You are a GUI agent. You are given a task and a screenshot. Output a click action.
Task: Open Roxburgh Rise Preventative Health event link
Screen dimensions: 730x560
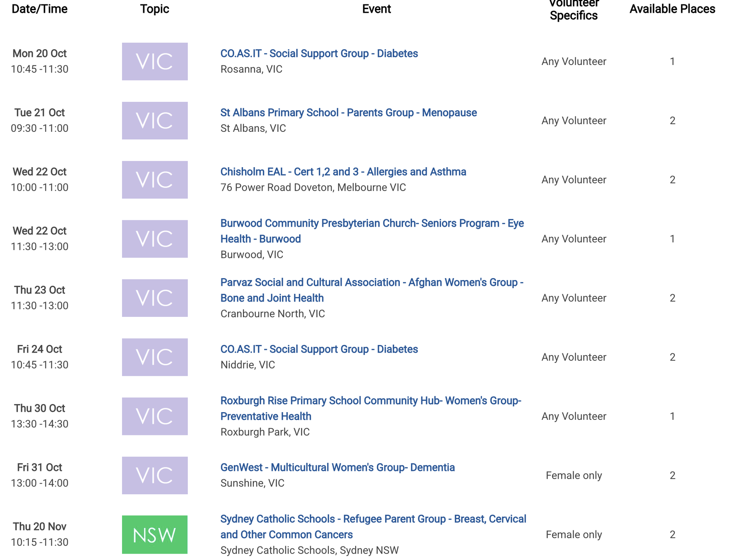370,401
